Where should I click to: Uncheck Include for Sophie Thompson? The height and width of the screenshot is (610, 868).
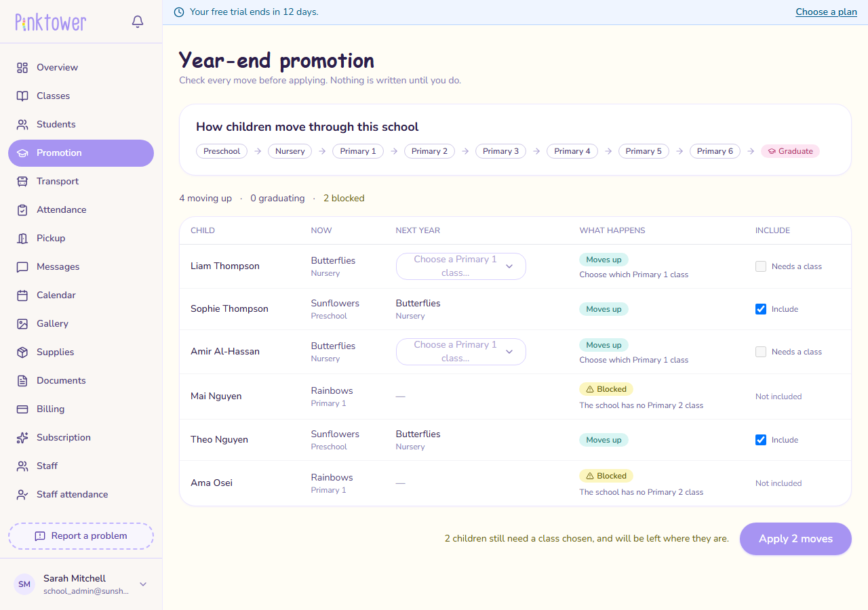pyautogui.click(x=761, y=309)
